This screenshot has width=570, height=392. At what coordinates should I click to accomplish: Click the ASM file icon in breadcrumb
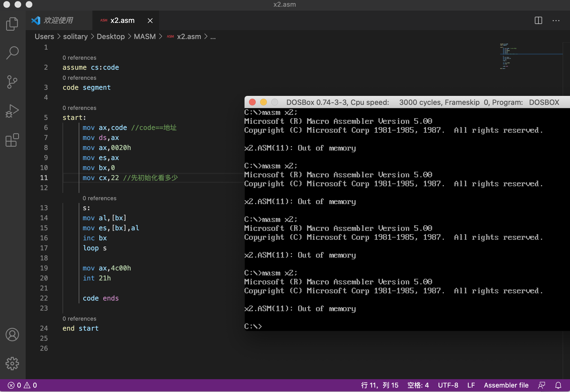(170, 37)
